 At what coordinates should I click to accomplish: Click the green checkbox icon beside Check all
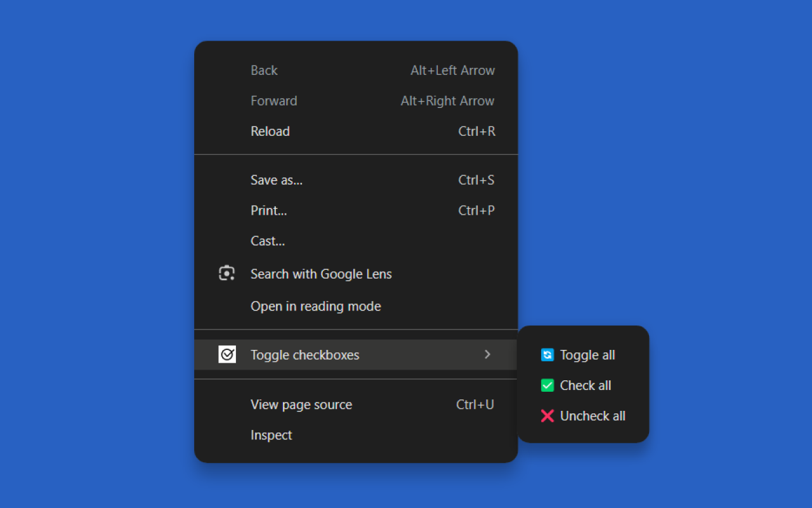point(547,385)
